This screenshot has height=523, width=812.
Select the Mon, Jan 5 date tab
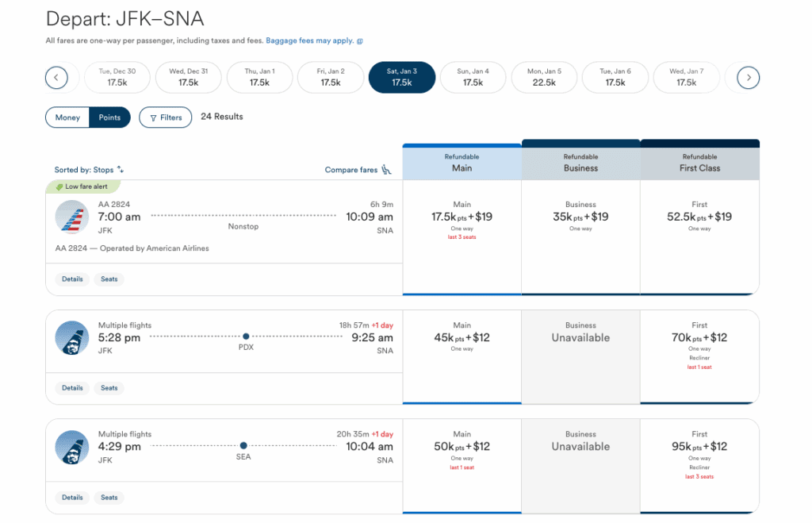(x=544, y=77)
